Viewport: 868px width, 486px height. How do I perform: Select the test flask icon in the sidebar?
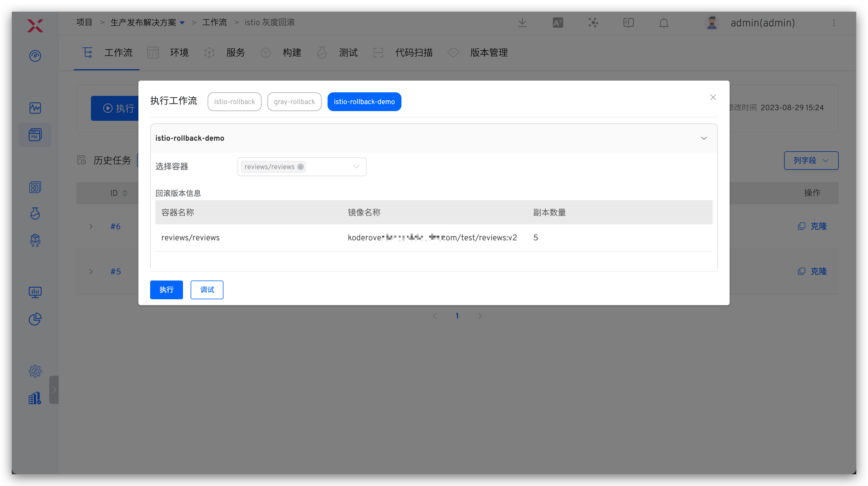pos(35,213)
